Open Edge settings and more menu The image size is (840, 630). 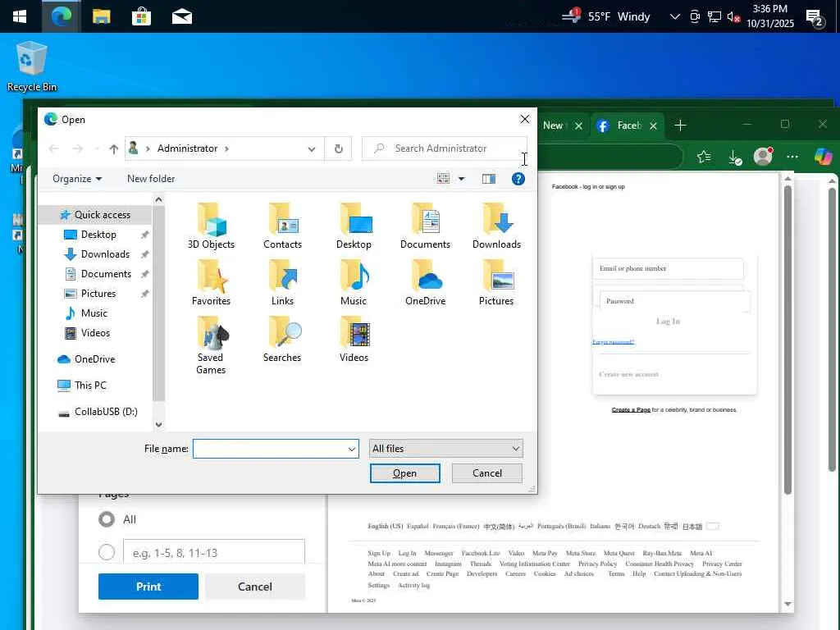pos(792,157)
